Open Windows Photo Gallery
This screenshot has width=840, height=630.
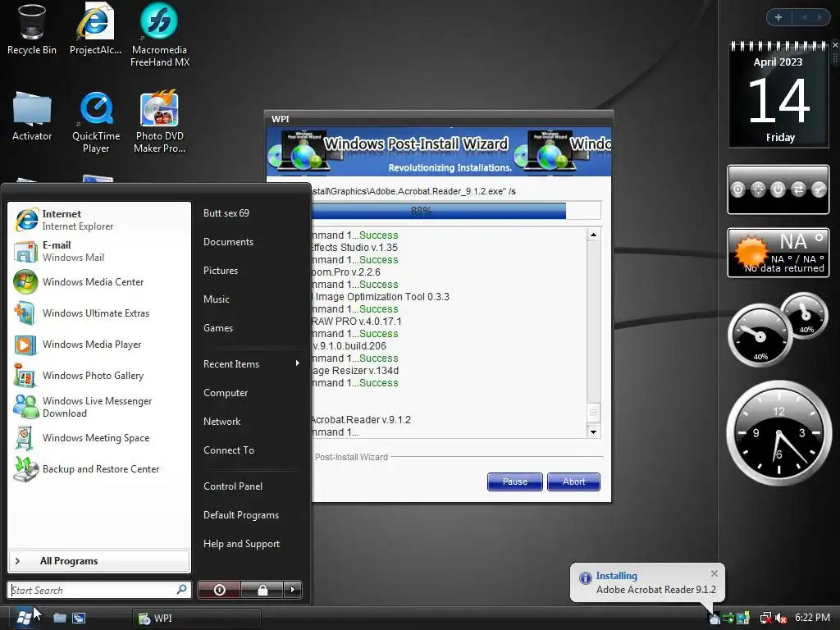[x=99, y=375]
